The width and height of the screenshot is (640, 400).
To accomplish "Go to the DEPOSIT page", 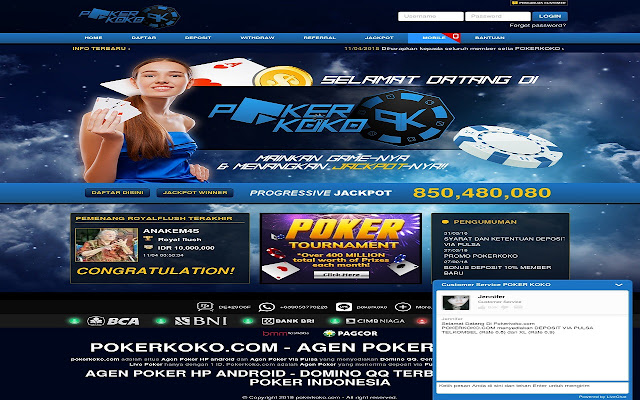I will (x=198, y=38).
